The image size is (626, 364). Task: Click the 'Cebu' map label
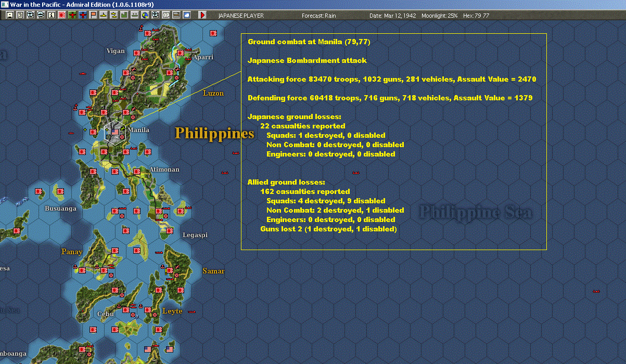tap(105, 314)
